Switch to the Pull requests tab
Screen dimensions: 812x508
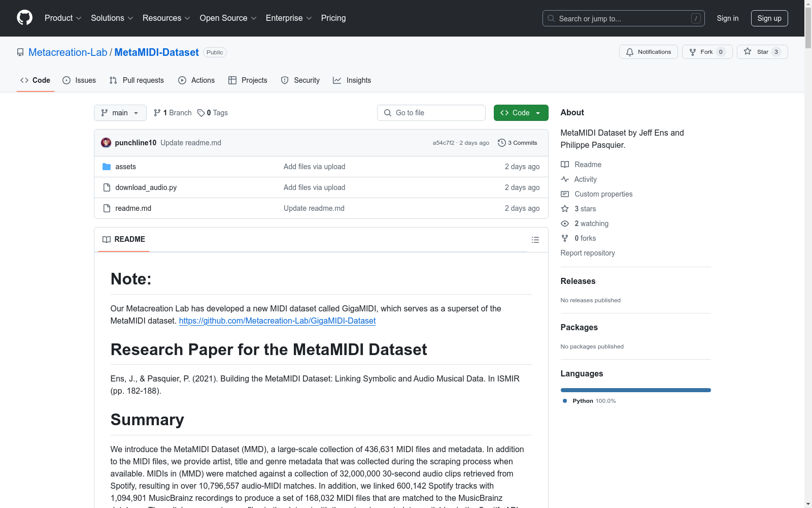(137, 80)
